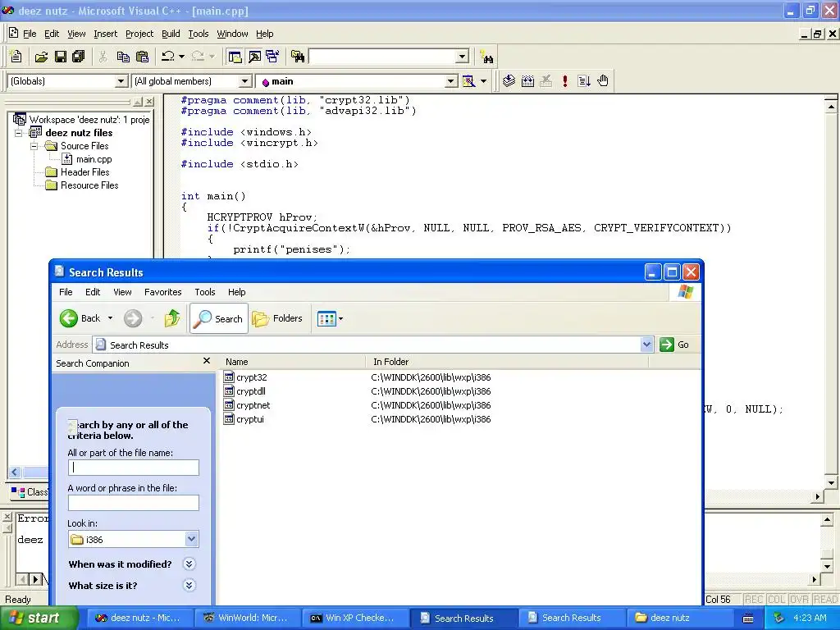Image resolution: width=840 pixels, height=630 pixels.
Task: Click the In Folder column header
Action: coord(507,362)
